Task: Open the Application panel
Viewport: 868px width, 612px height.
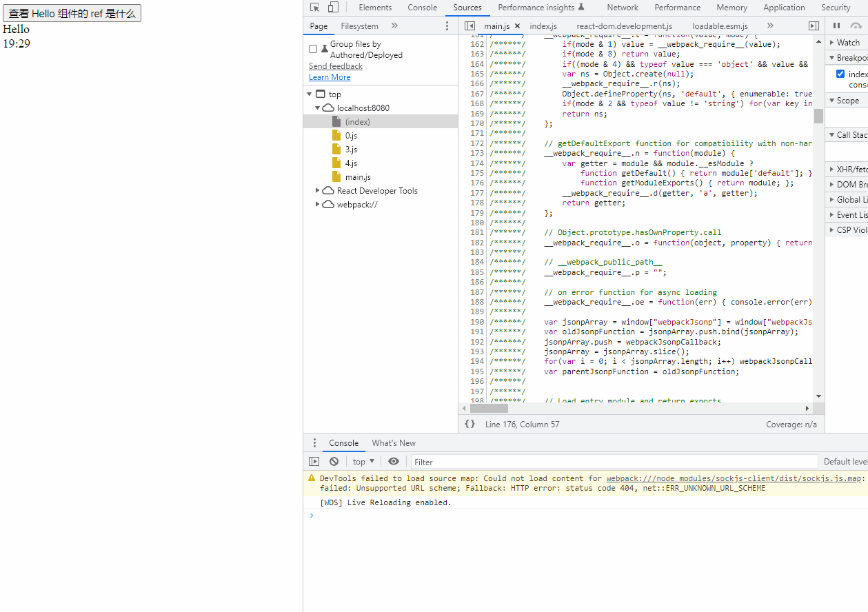Action: 785,8
